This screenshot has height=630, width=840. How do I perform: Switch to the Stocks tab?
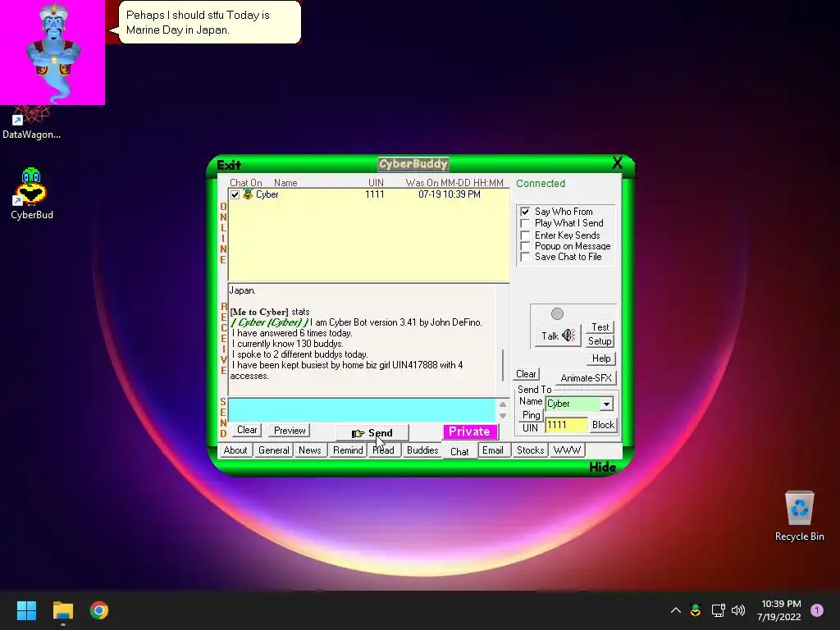point(531,450)
